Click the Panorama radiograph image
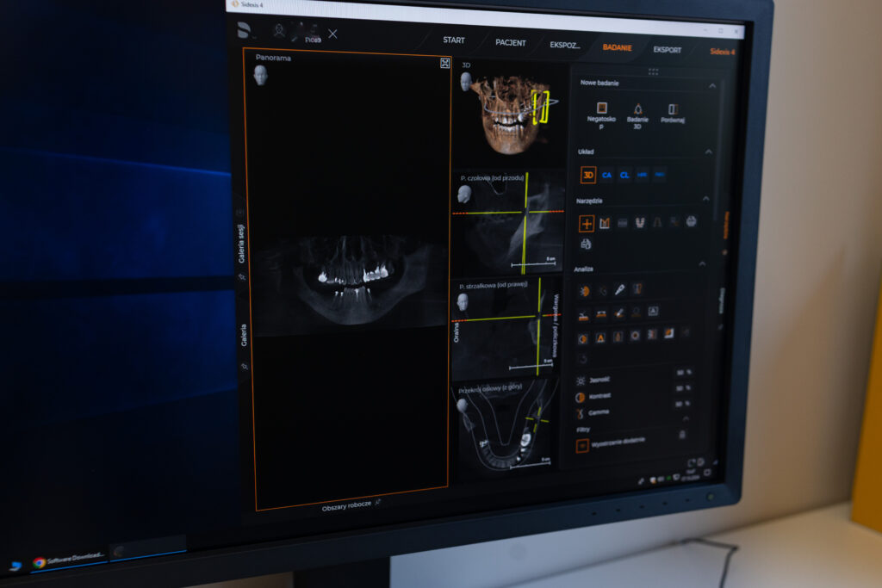 tap(349, 280)
